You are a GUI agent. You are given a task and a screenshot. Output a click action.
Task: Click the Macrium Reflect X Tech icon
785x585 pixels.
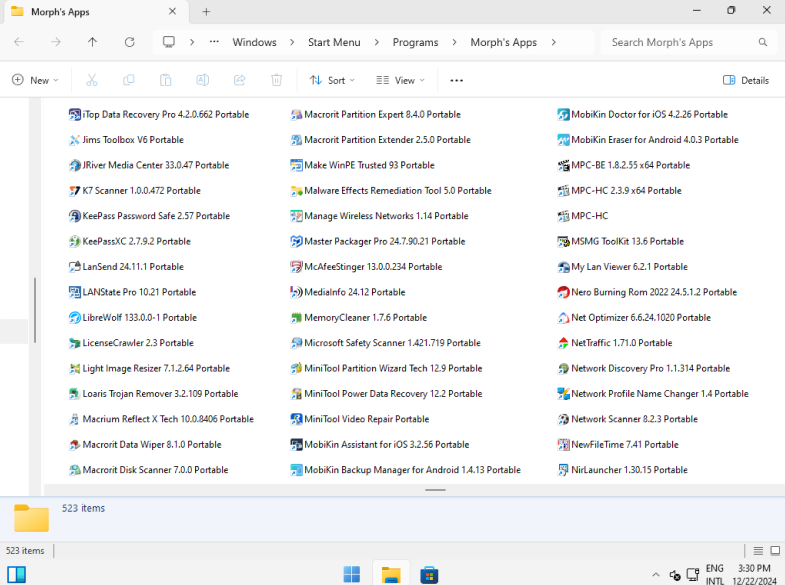(x=75, y=419)
